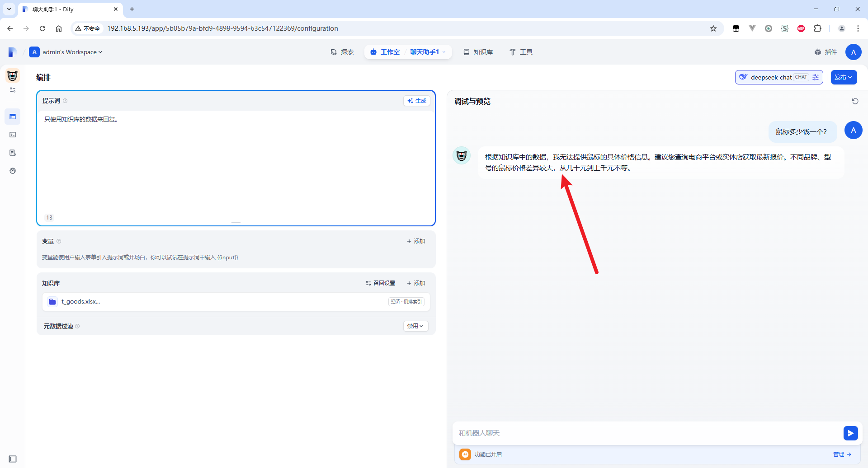Select the t_goods.xlsx knowledge item
Viewport: 868px width, 468px height.
[x=236, y=302]
